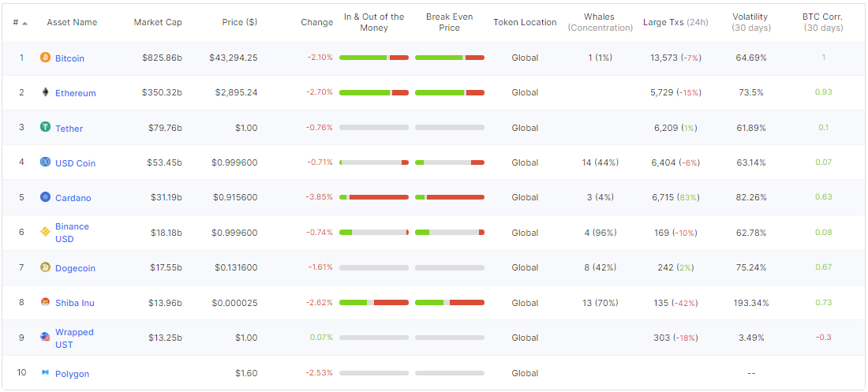This screenshot has height=392, width=868.
Task: Sort table by rank number arrow
Action: (25, 23)
